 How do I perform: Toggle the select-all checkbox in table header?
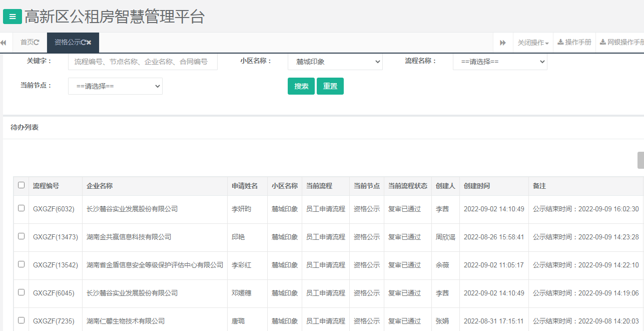coord(21,185)
